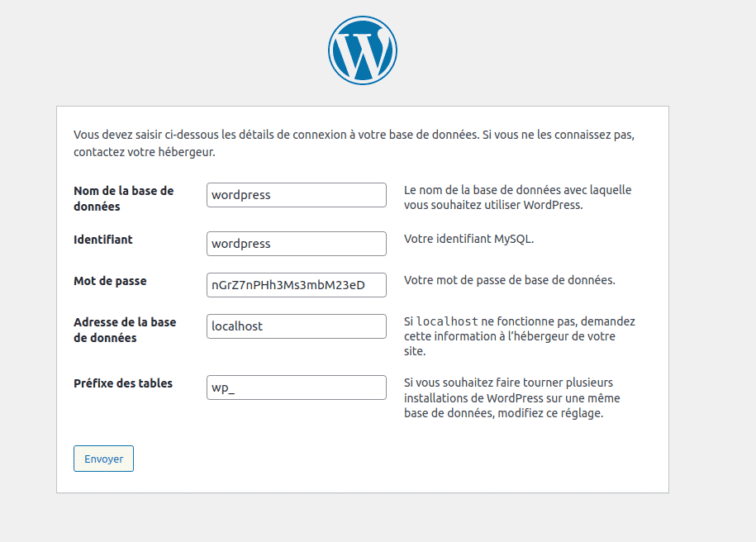The image size is (756, 542).
Task: Click the Préfixe des tables label
Action: click(122, 383)
